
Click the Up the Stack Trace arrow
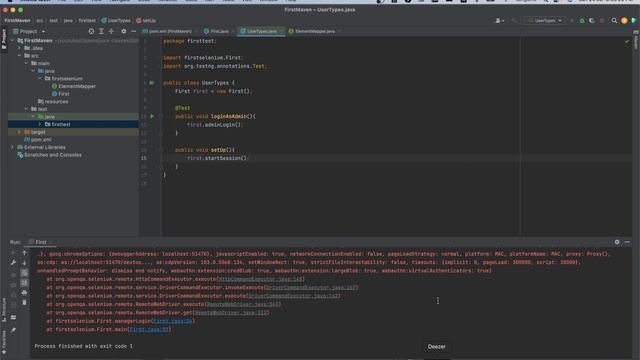click(x=24, y=253)
